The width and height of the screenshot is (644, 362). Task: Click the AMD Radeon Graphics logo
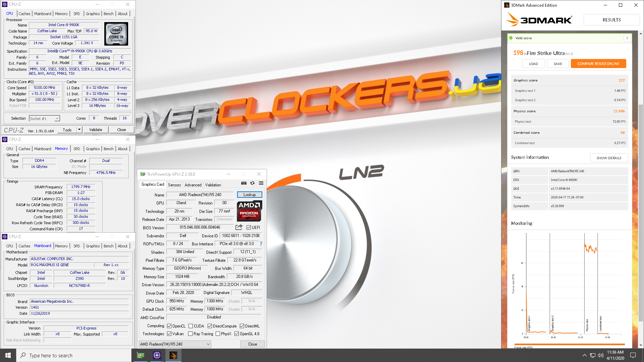(x=249, y=211)
